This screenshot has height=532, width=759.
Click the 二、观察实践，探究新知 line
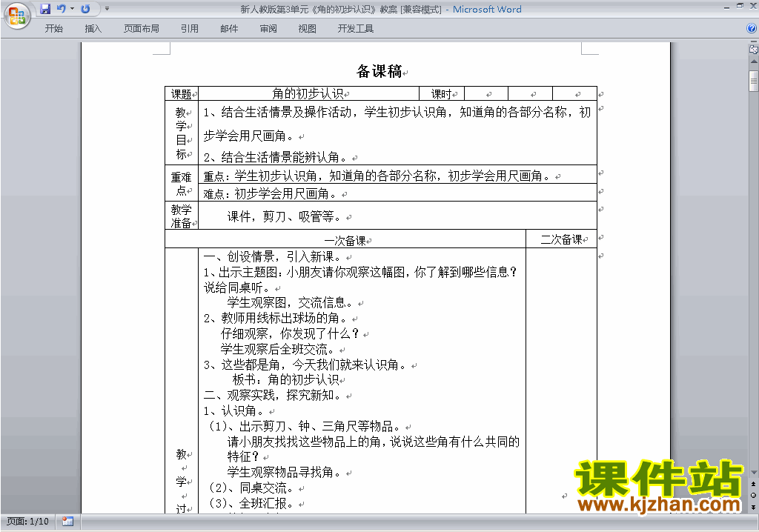coord(272,395)
